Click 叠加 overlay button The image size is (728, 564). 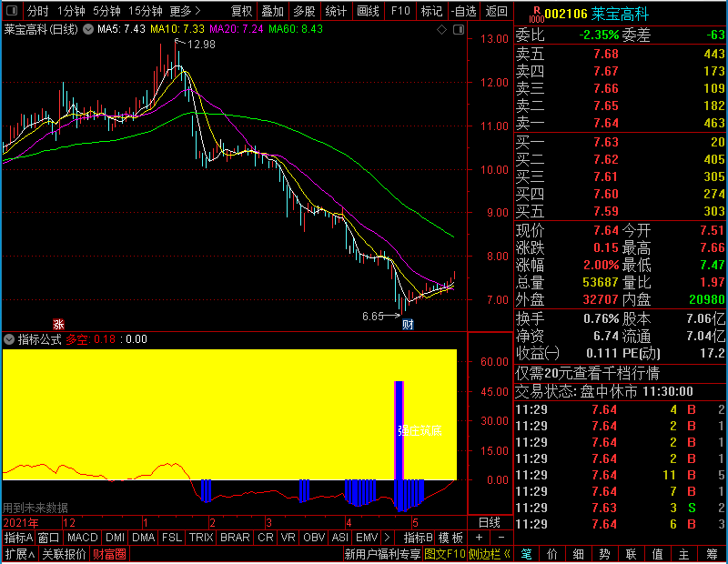272,11
